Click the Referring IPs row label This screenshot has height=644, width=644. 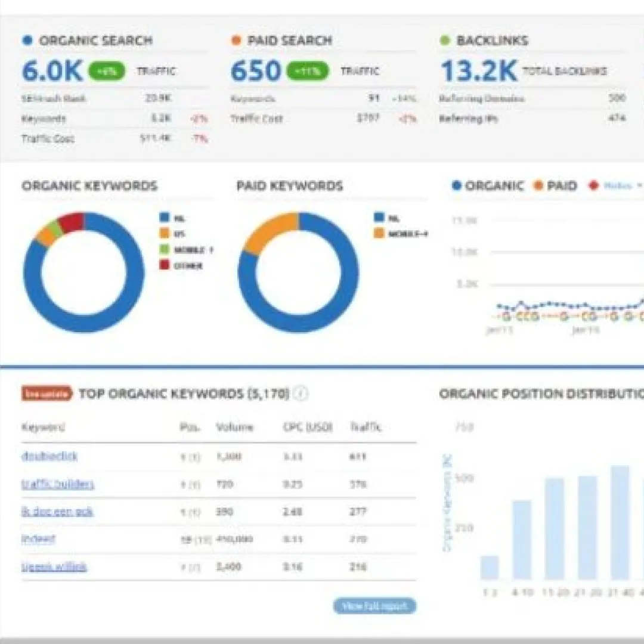coord(469,119)
